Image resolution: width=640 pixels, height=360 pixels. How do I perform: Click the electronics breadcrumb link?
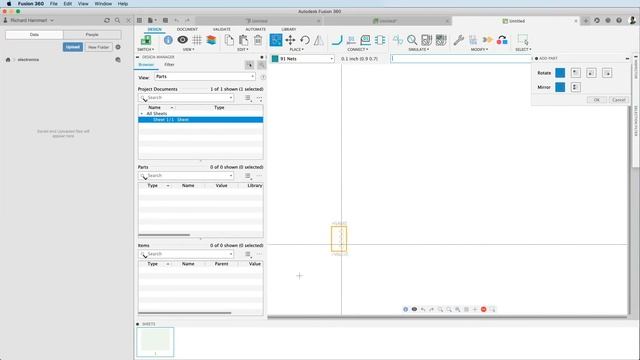(x=28, y=60)
